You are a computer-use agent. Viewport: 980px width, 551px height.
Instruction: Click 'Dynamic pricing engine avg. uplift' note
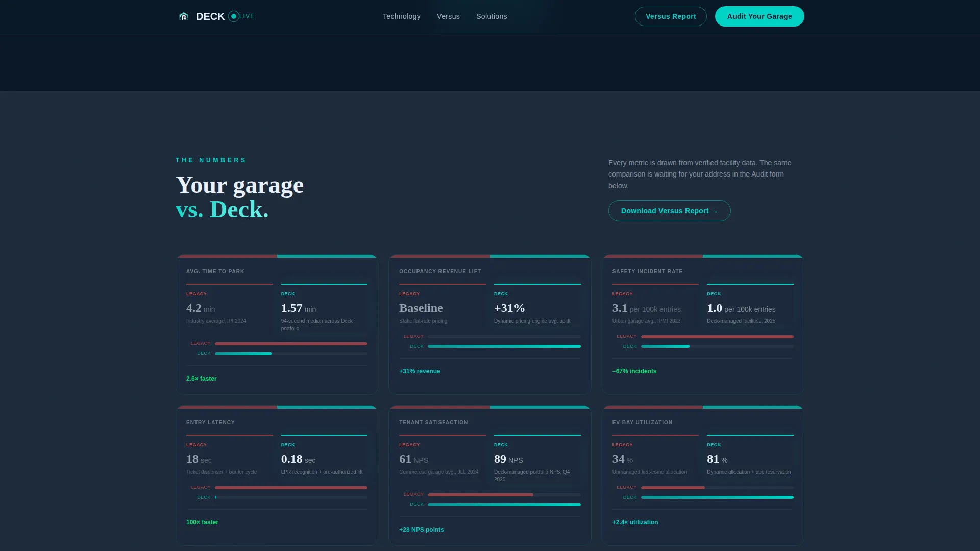pyautogui.click(x=532, y=321)
